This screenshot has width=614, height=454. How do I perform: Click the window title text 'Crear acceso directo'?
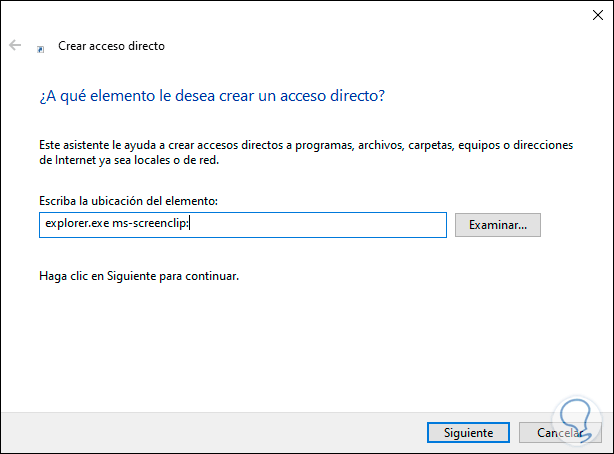click(x=111, y=46)
